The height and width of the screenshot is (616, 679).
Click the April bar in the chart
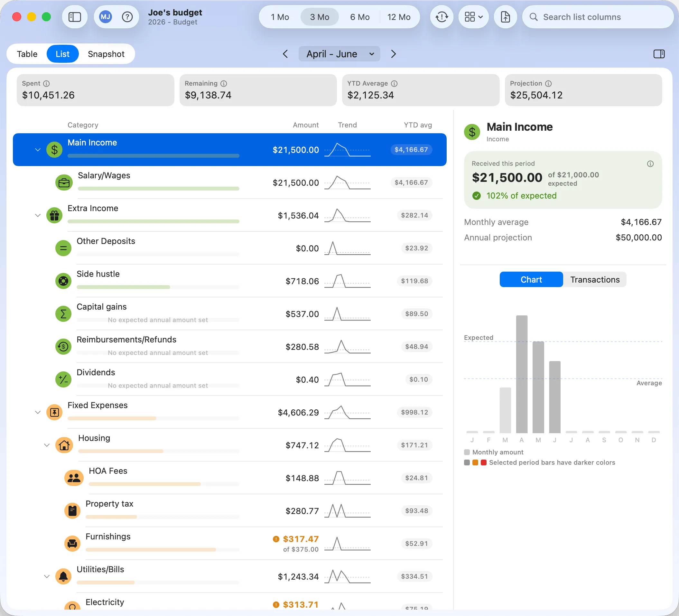(x=522, y=374)
